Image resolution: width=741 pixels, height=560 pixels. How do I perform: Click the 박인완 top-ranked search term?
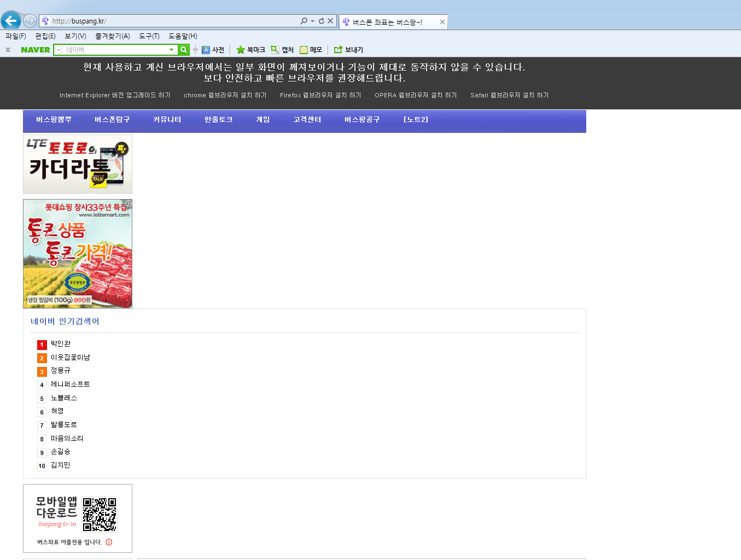[x=61, y=343]
